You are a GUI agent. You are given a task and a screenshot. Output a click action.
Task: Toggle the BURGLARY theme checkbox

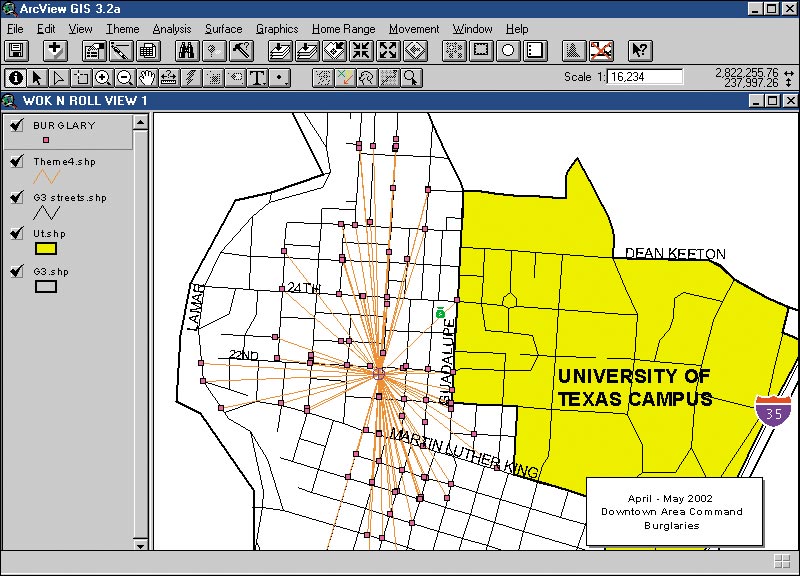tap(17, 125)
